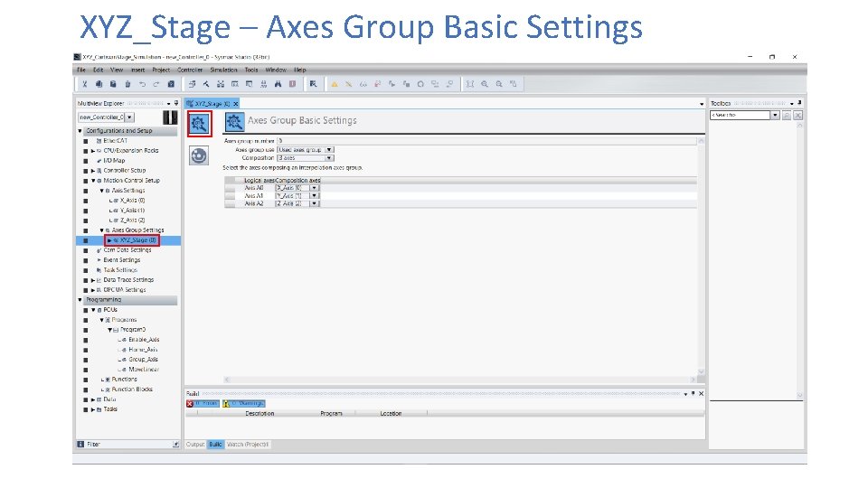868x488 pixels.
Task: Click the Copy icon in the toolbar
Action: click(x=99, y=84)
